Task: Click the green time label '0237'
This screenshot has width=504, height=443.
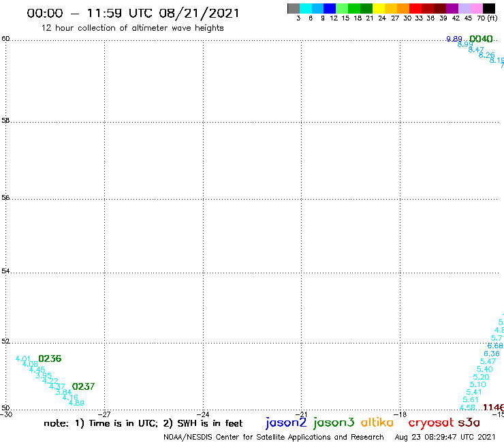Action: [x=83, y=386]
